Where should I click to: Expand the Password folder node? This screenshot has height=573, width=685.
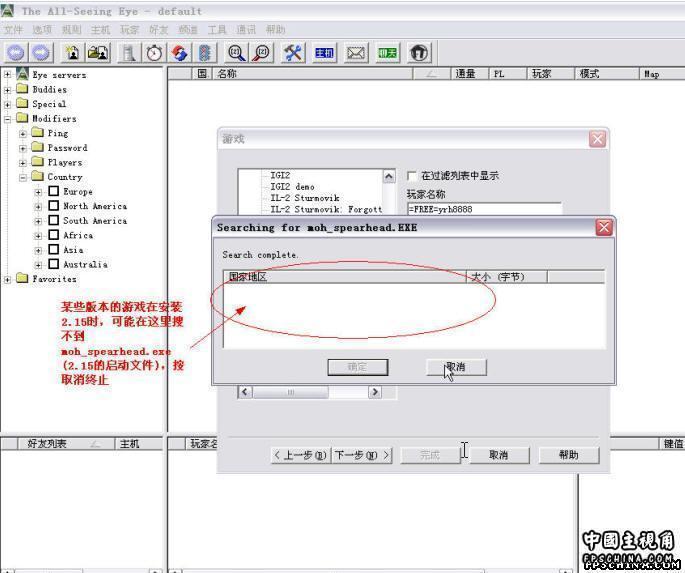click(x=23, y=148)
